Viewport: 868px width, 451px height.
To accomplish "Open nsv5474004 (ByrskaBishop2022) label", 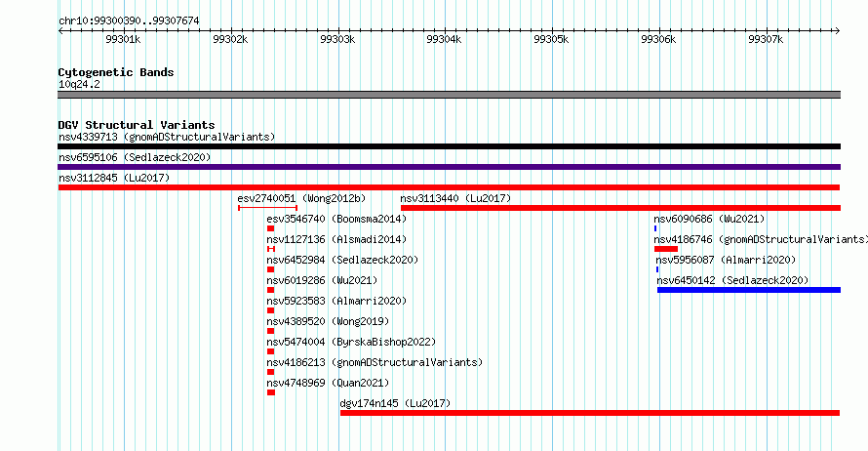I will (x=351, y=342).
